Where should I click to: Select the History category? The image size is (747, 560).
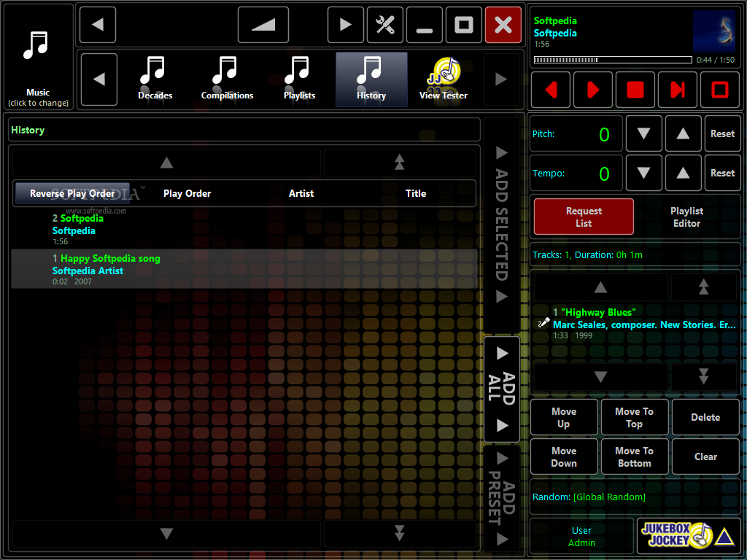click(371, 79)
